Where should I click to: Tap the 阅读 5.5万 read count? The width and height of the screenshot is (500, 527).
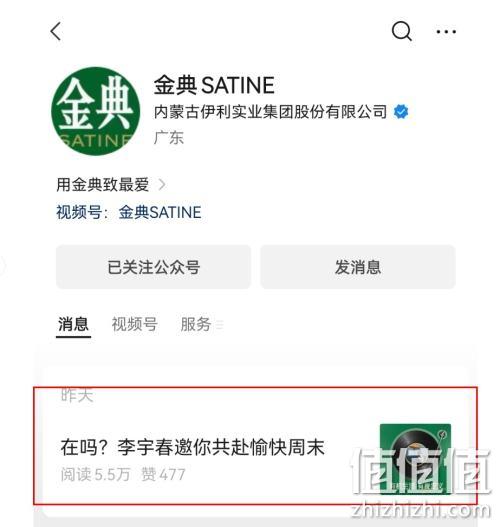pos(95,475)
